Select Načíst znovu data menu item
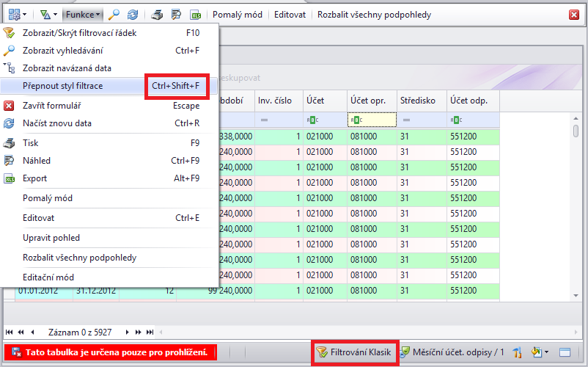Viewport: 588px width, 367px height. (109, 123)
